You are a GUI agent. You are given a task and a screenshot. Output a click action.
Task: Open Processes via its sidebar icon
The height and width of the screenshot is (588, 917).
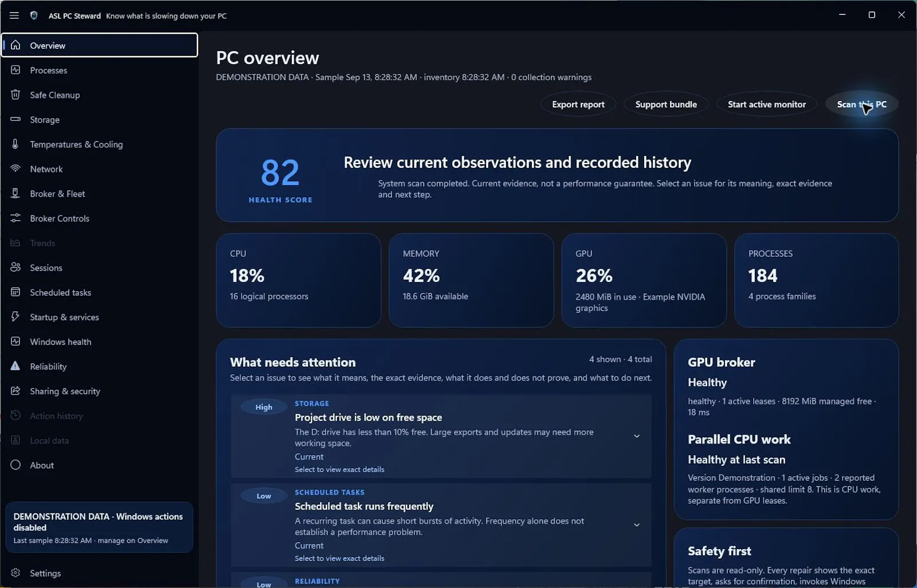pos(15,70)
